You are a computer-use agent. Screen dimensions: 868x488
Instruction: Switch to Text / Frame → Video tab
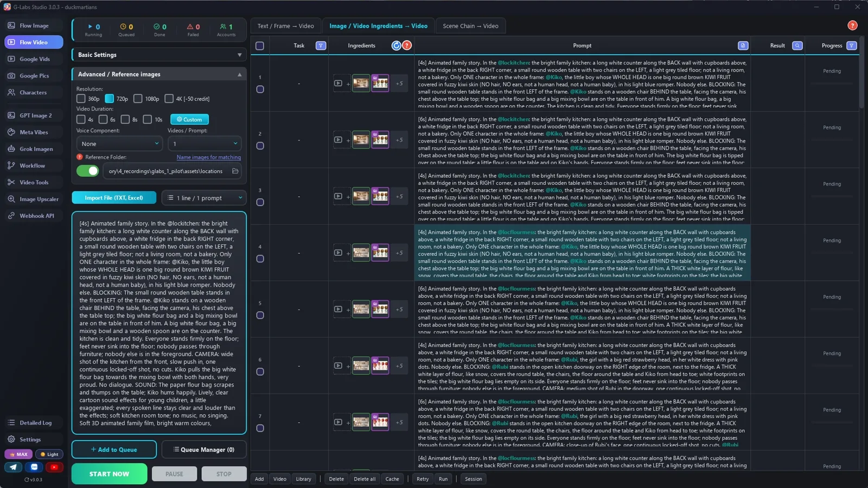click(285, 26)
